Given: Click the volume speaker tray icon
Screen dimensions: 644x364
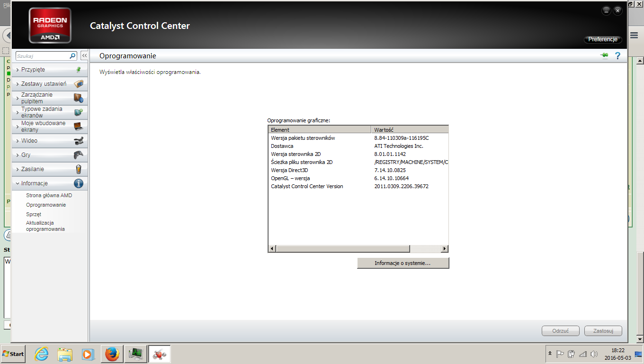Looking at the screenshot, I should tap(594, 354).
